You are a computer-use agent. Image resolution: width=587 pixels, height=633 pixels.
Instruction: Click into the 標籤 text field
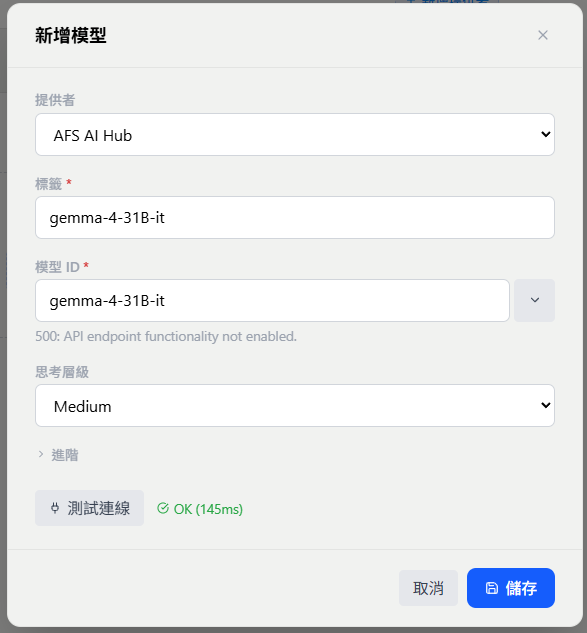(295, 218)
